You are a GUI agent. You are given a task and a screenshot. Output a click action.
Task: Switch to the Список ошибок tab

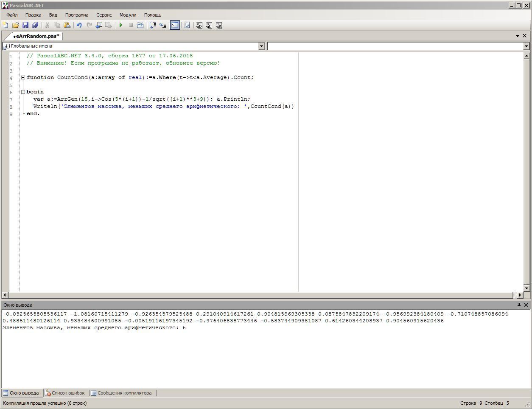tap(65, 393)
